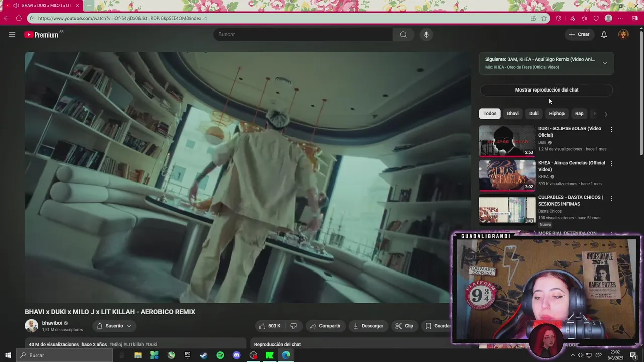644x362 pixels.
Task: Click the #Miloj hashtag
Action: (x=116, y=344)
